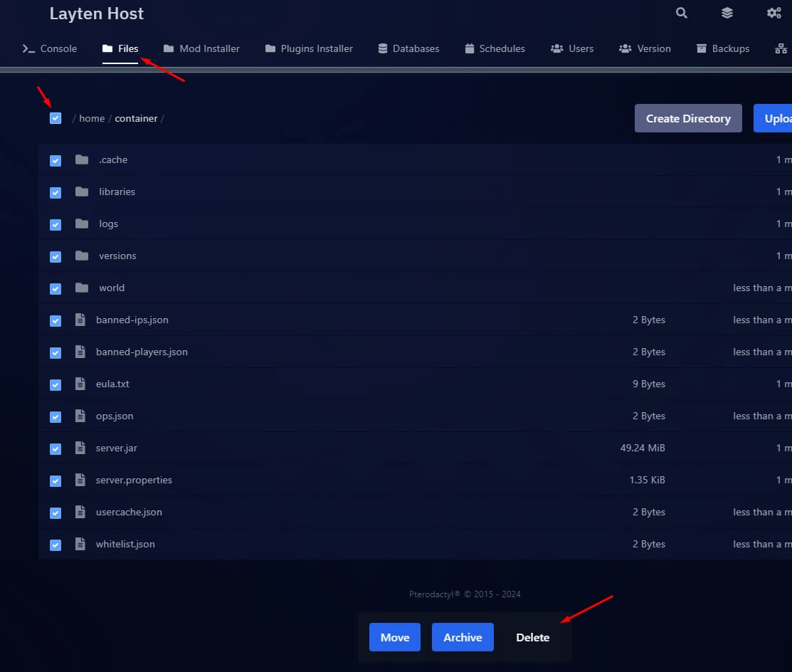Delete the selected files
Viewport: 792px width, 672px height.
tap(533, 637)
